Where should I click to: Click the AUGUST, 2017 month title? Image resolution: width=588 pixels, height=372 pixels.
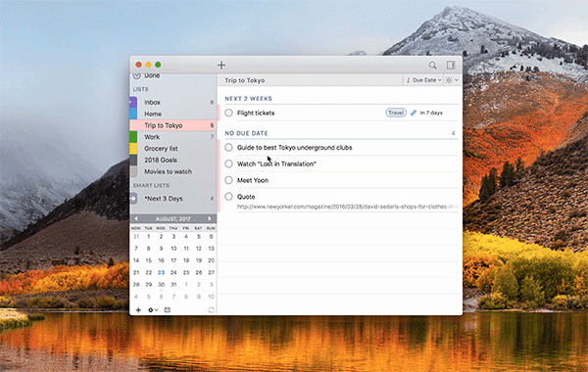point(172,218)
